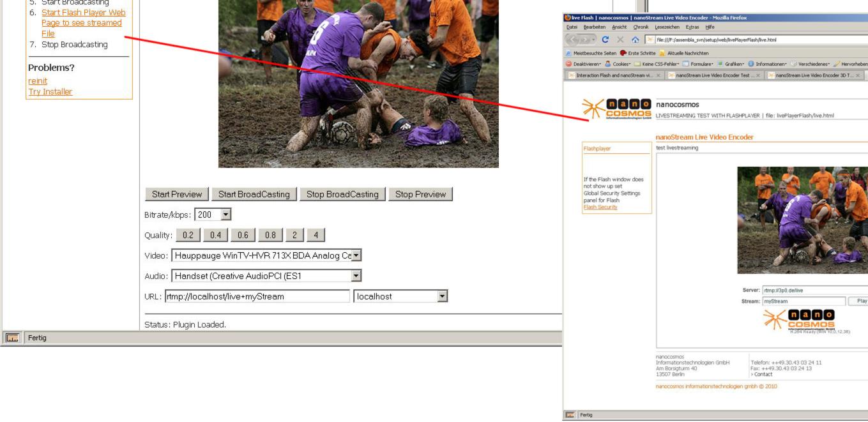Click the Grafiken icon in Web Developer toolbar
The width and height of the screenshot is (868, 422).
(720, 63)
